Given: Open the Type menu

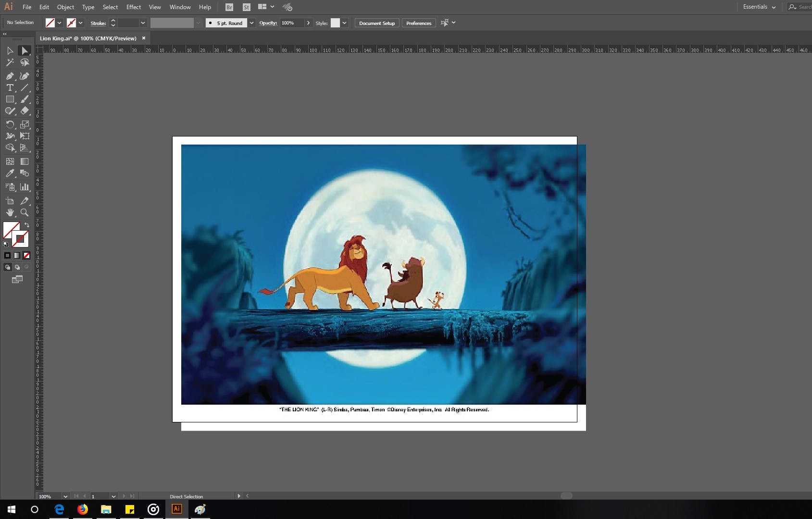Looking at the screenshot, I should pyautogui.click(x=88, y=7).
